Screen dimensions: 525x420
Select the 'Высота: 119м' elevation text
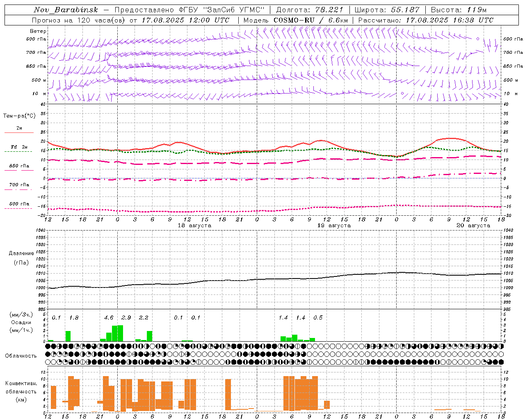pyautogui.click(x=459, y=10)
